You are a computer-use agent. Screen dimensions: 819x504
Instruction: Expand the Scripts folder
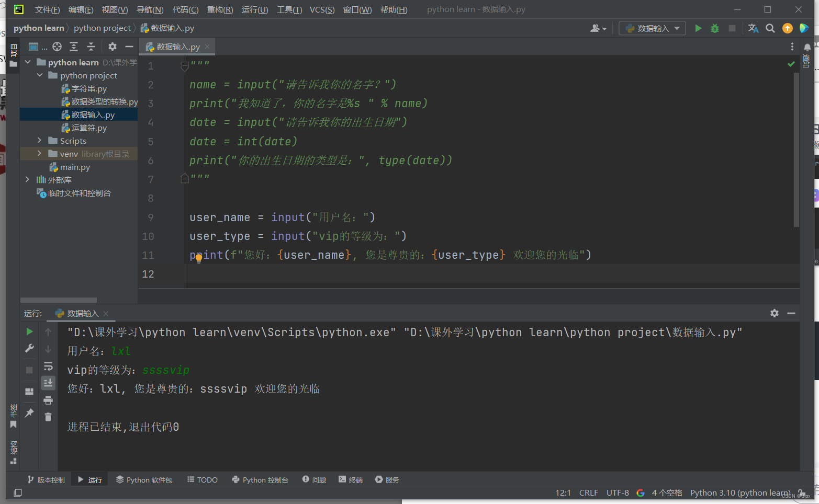(x=39, y=140)
